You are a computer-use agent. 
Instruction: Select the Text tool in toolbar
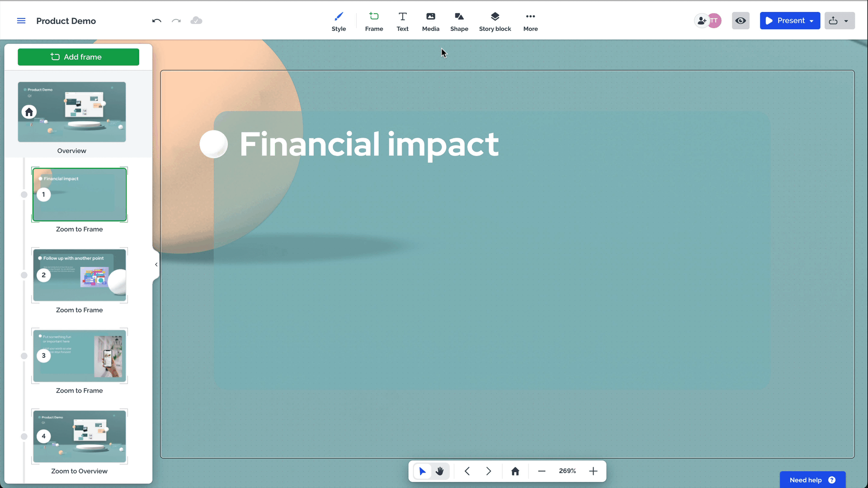click(x=402, y=21)
